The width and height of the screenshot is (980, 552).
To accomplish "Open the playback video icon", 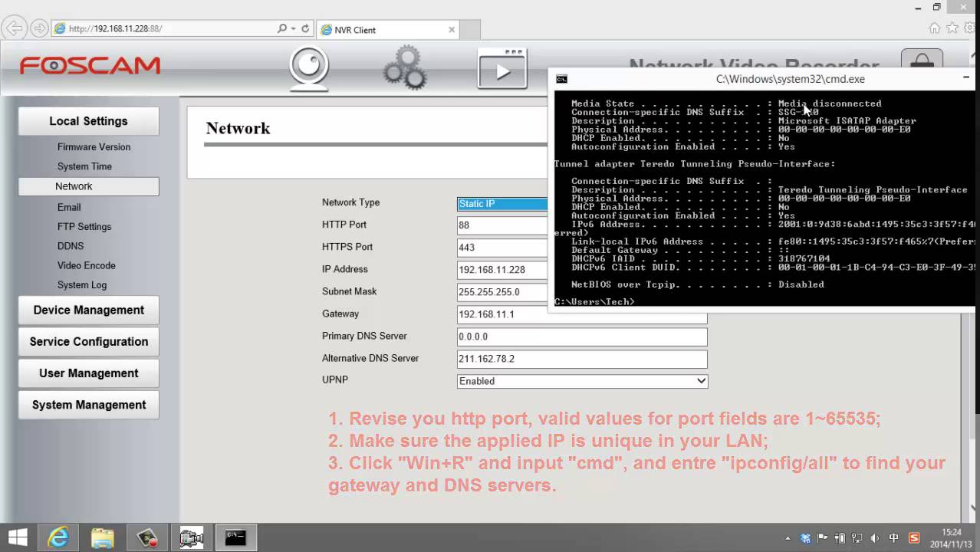I will pos(502,69).
